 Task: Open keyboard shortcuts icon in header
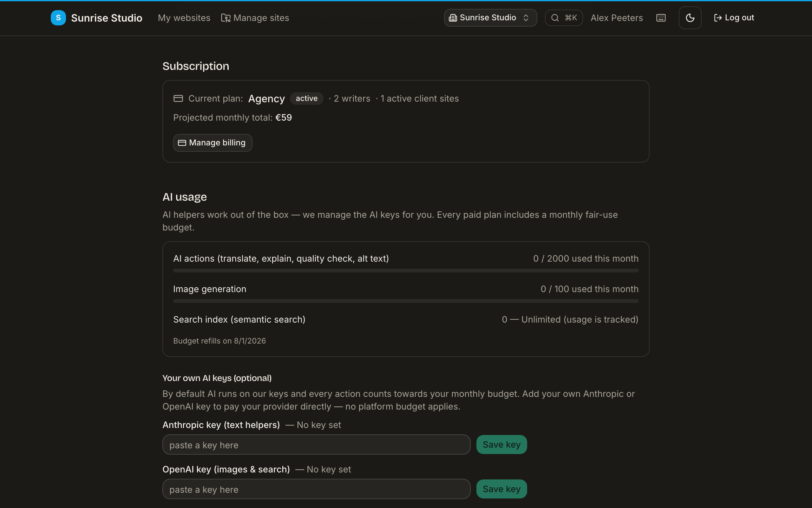click(661, 18)
